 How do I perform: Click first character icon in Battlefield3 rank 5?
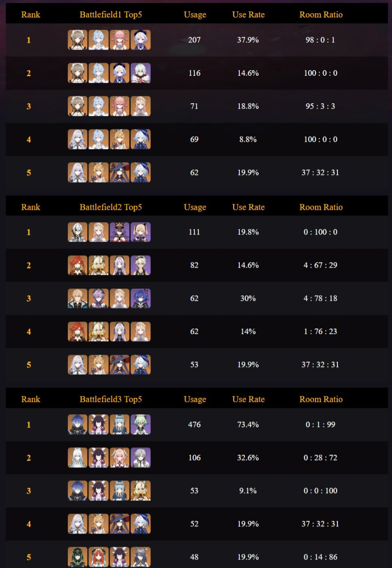(x=77, y=557)
